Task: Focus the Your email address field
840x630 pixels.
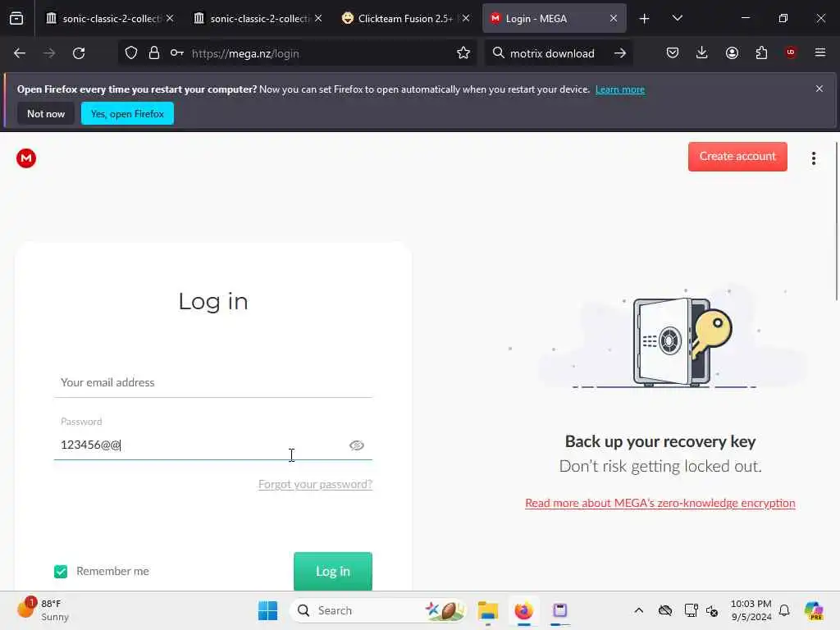Action: 213,382
